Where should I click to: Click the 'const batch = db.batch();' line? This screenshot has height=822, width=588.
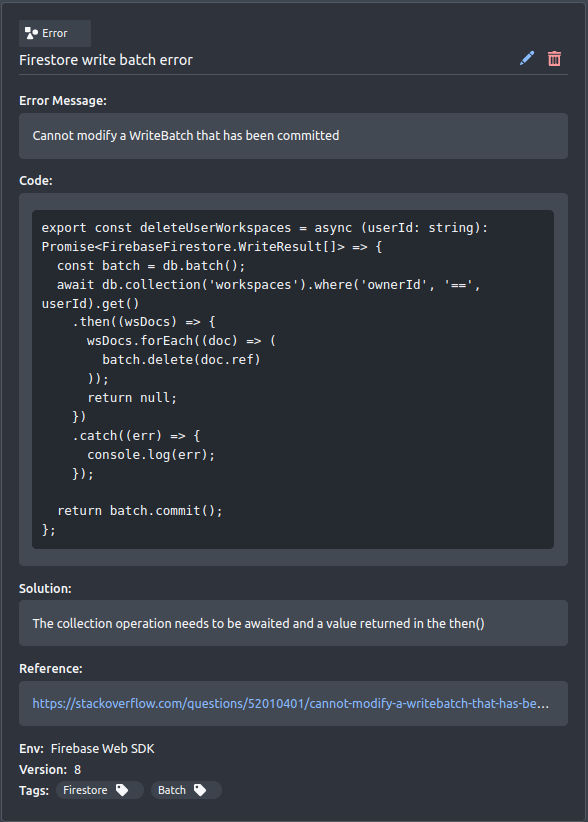pos(151,265)
